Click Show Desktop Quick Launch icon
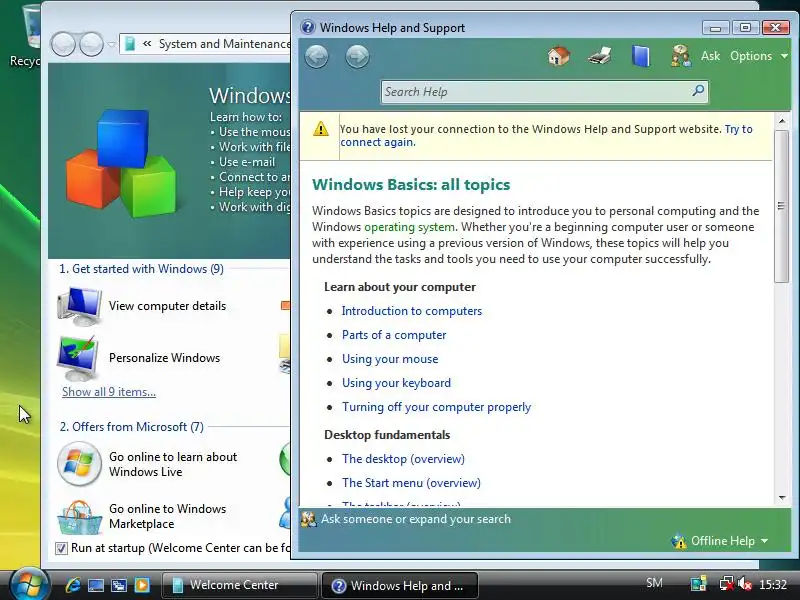 click(x=96, y=585)
